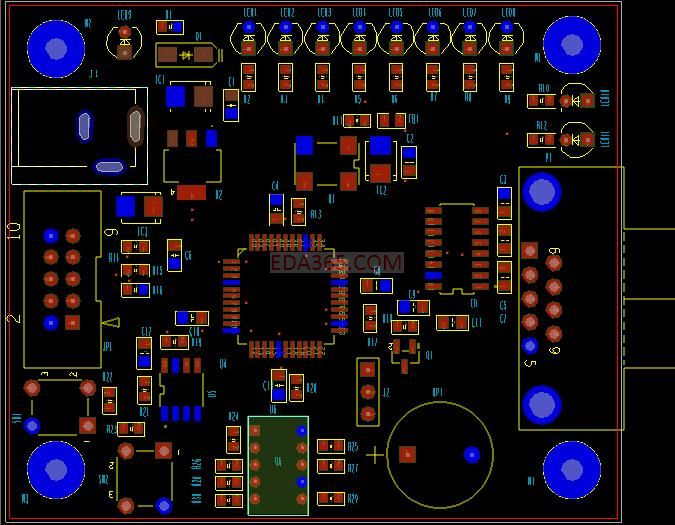Select resistor R15 footprint

pyautogui.click(x=136, y=270)
